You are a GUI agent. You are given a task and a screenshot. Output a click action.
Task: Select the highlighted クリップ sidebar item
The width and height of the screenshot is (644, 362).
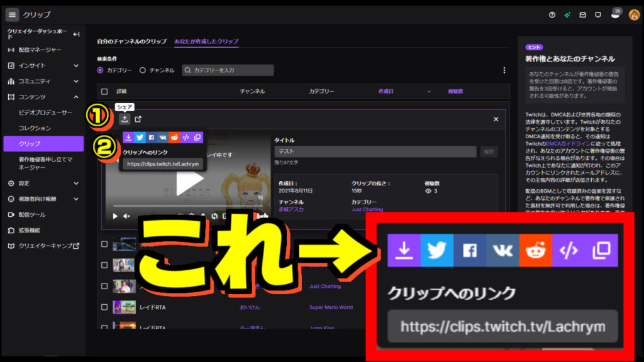(43, 144)
